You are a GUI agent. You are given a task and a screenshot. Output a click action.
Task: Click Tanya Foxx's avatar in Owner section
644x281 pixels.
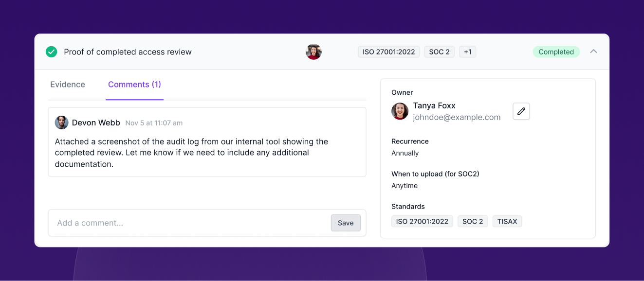click(x=400, y=111)
